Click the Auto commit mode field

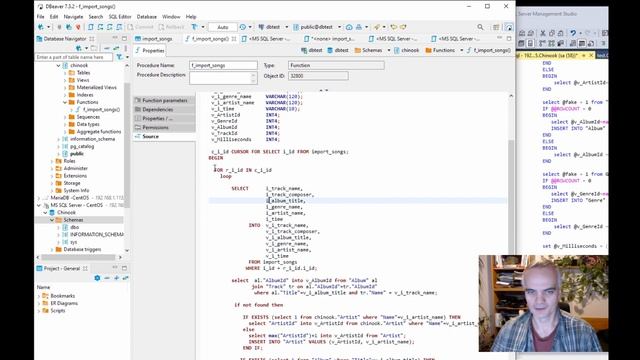222,27
